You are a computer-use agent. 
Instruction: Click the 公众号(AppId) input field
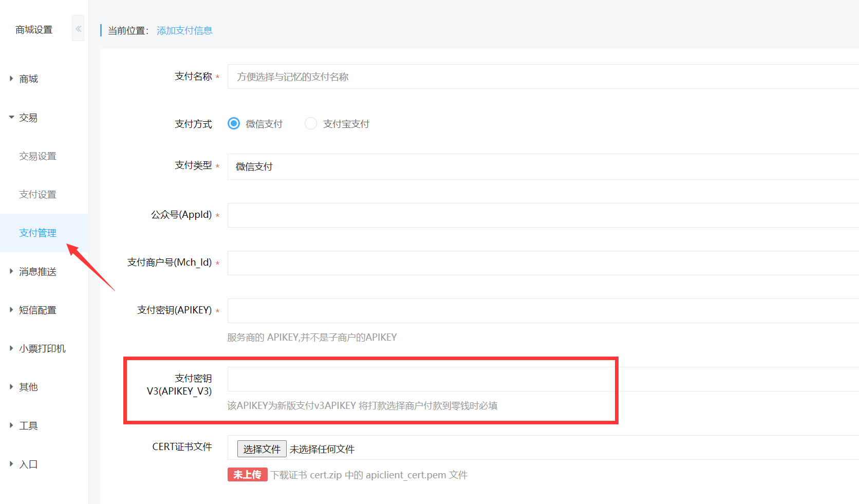tap(543, 215)
